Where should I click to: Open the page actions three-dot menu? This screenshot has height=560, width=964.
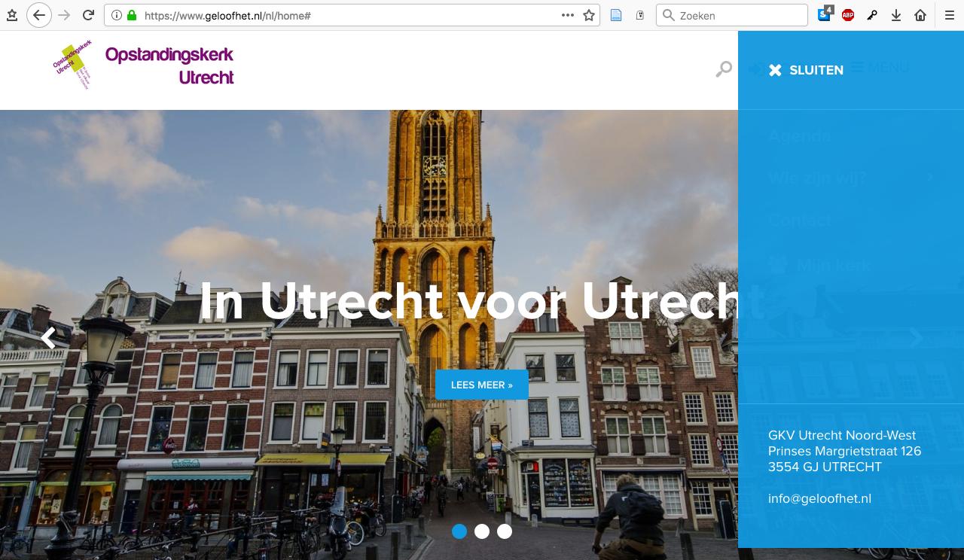pyautogui.click(x=568, y=15)
